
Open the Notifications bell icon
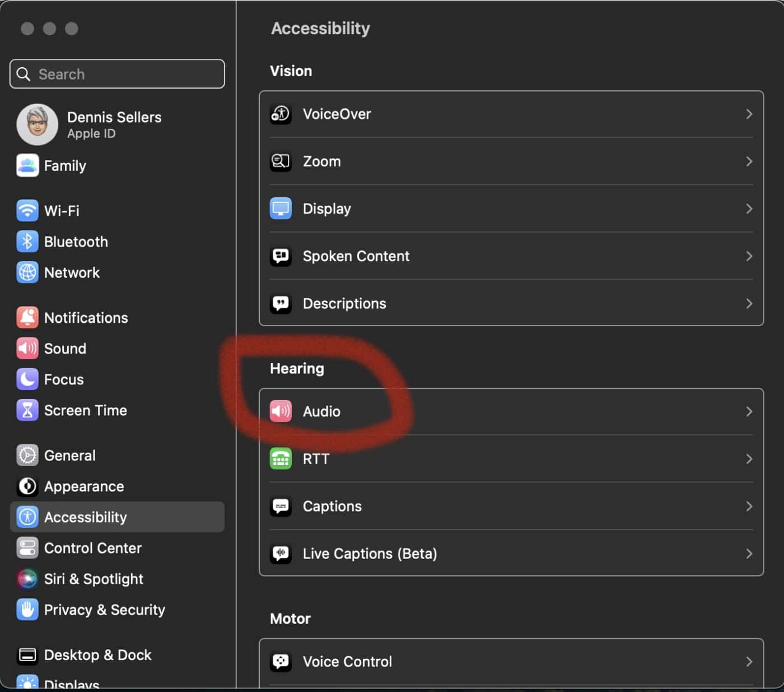27,317
